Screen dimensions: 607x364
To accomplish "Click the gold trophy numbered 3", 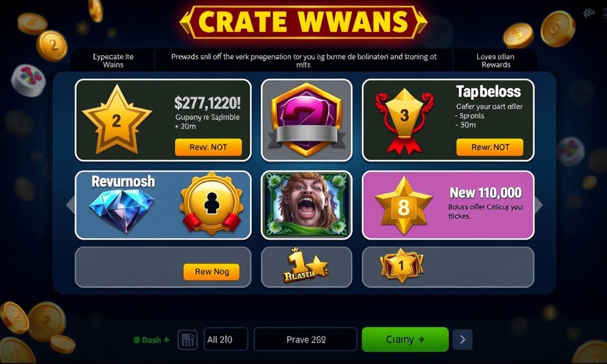I will [404, 120].
